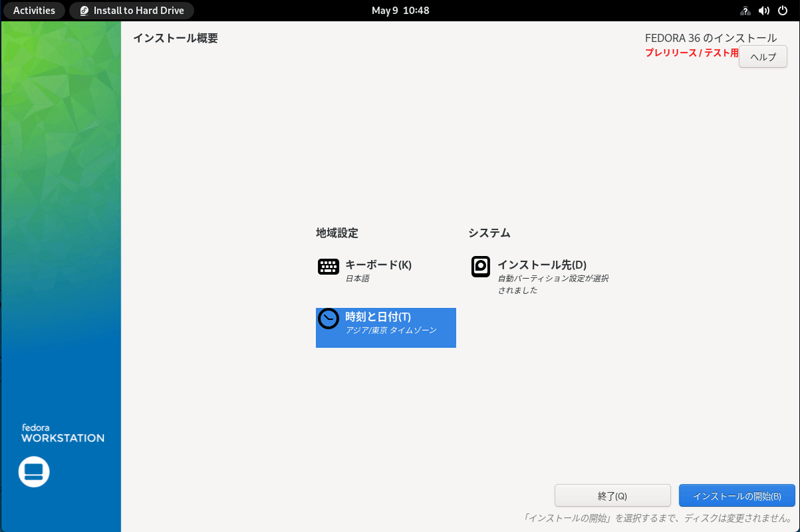Click the FEDORA 36 のインストール heading
The width and height of the screenshot is (800, 532).
pyautogui.click(x=711, y=38)
